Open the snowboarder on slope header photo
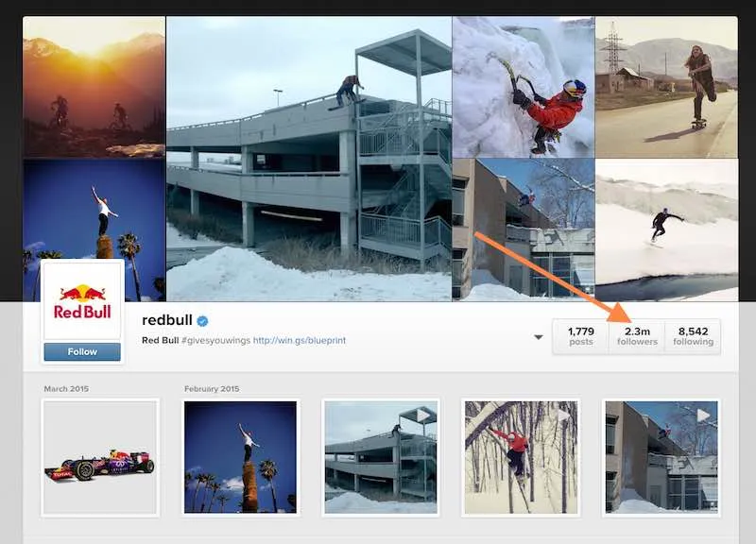This screenshot has width=756, height=544. tap(666, 229)
